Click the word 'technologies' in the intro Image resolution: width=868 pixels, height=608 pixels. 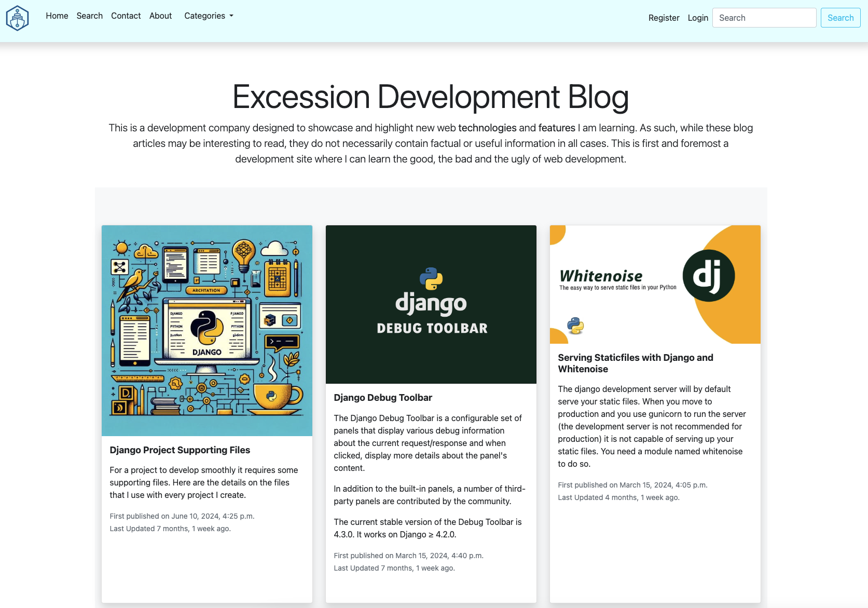[487, 128]
